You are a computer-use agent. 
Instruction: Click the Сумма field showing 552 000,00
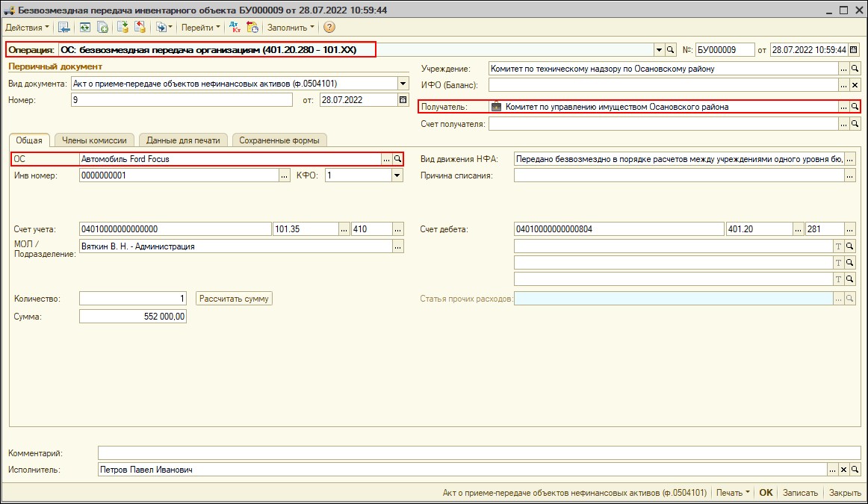[133, 317]
